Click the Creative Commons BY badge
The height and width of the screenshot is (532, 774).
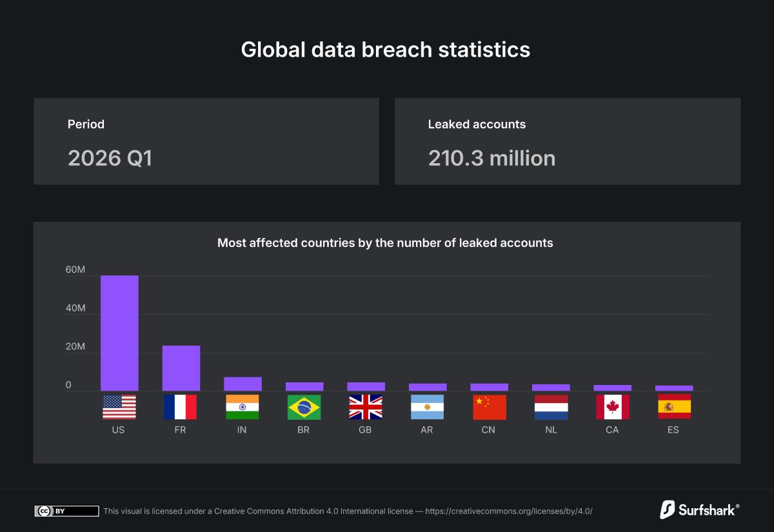[x=66, y=511]
